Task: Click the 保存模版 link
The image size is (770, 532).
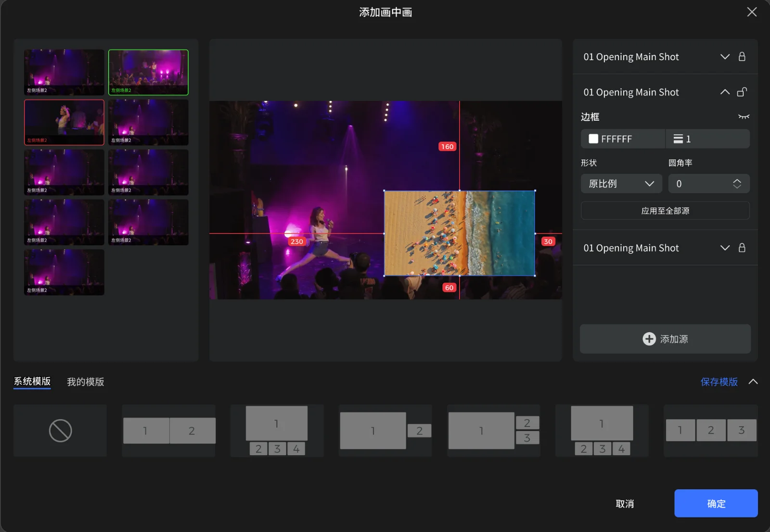Action: (719, 382)
